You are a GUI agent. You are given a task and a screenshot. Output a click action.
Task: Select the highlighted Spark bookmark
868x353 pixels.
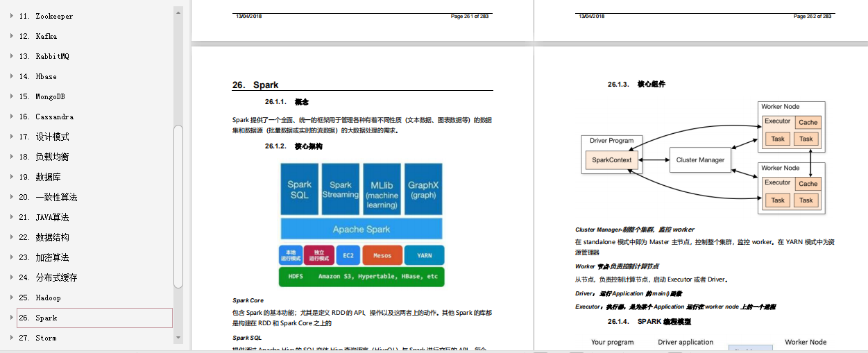click(95, 318)
